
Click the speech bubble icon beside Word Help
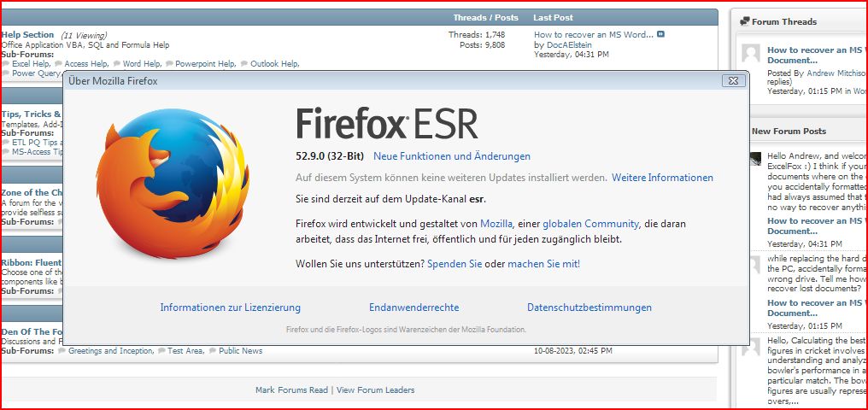click(116, 63)
